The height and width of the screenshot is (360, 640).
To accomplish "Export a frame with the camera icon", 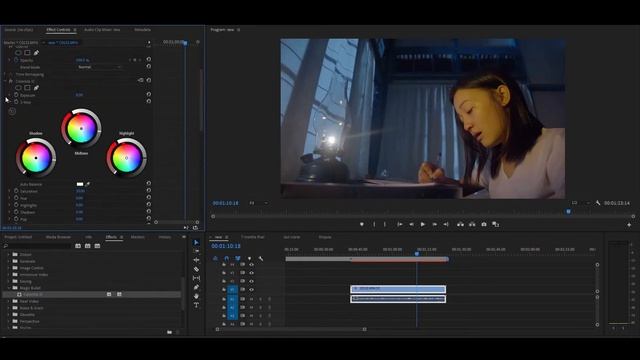I will tap(484, 224).
